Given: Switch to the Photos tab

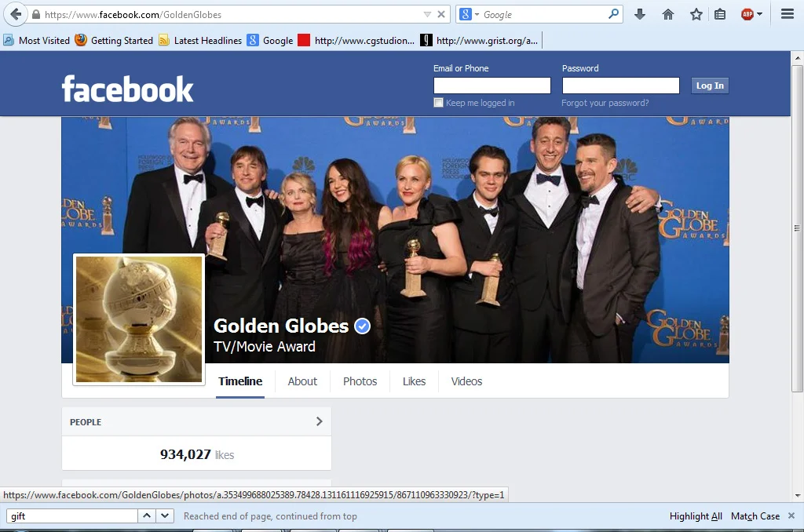Looking at the screenshot, I should [x=360, y=381].
